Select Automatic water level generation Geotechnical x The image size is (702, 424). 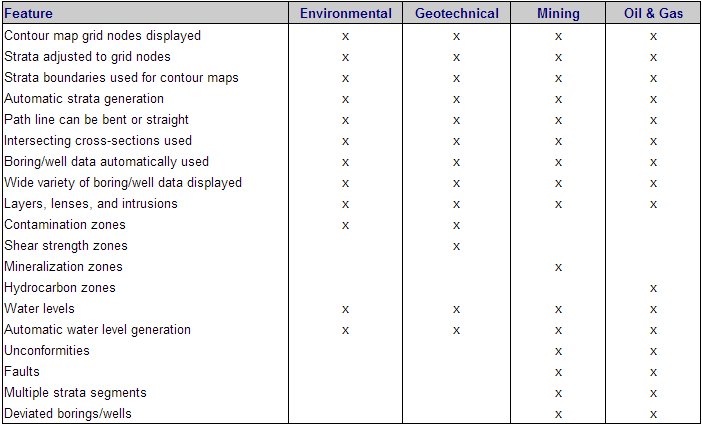tap(456, 330)
